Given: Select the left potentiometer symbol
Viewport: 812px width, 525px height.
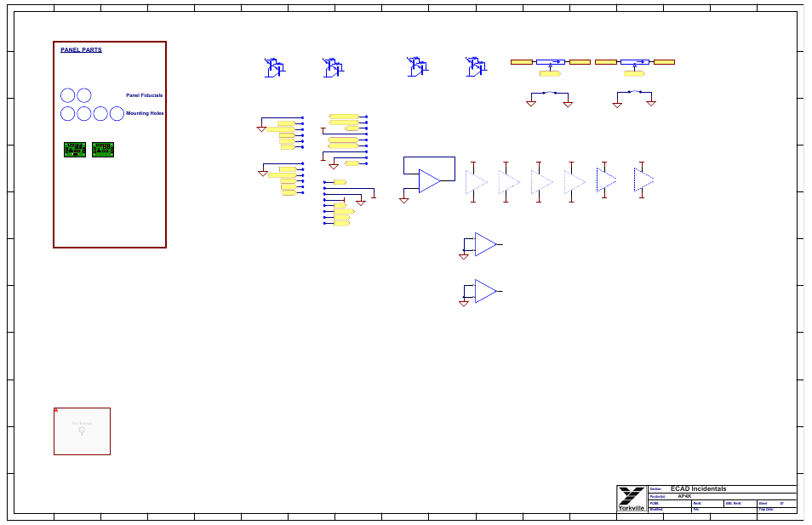Looking at the screenshot, I should coord(551,62).
